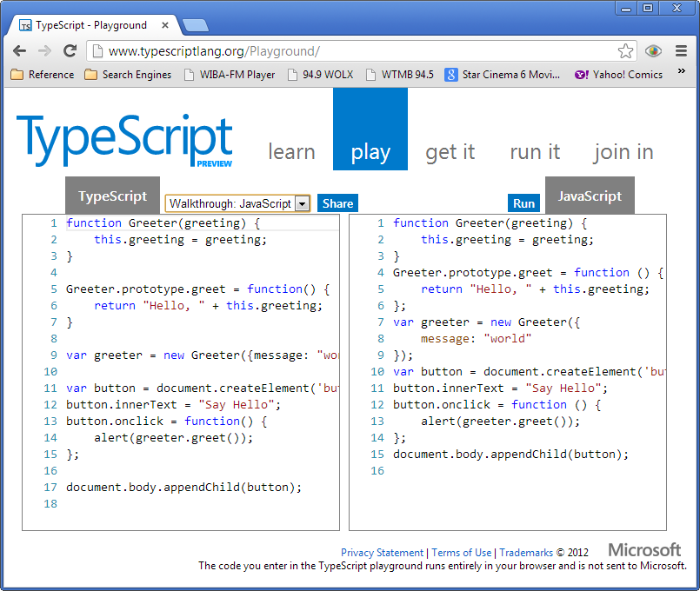The width and height of the screenshot is (700, 591).
Task: Open the WIBA-FM Player bookmark
Action: point(230,75)
